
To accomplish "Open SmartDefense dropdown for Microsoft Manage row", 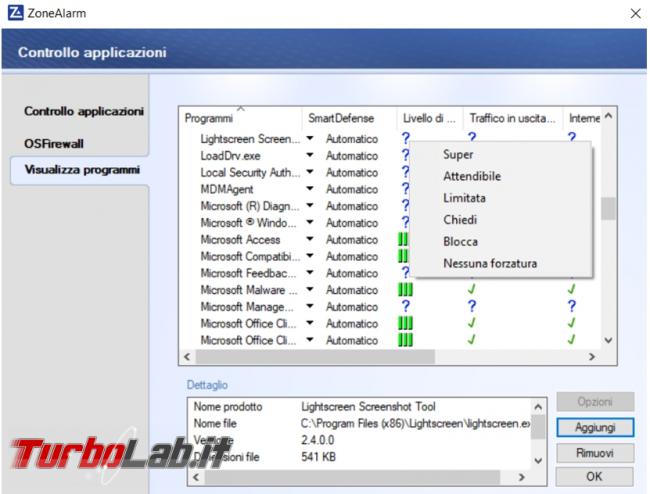I will pyautogui.click(x=310, y=306).
